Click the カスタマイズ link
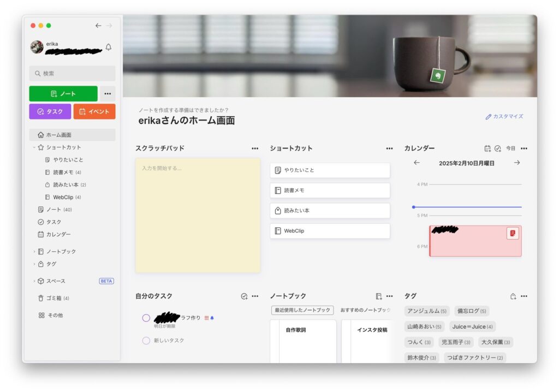 click(x=504, y=117)
